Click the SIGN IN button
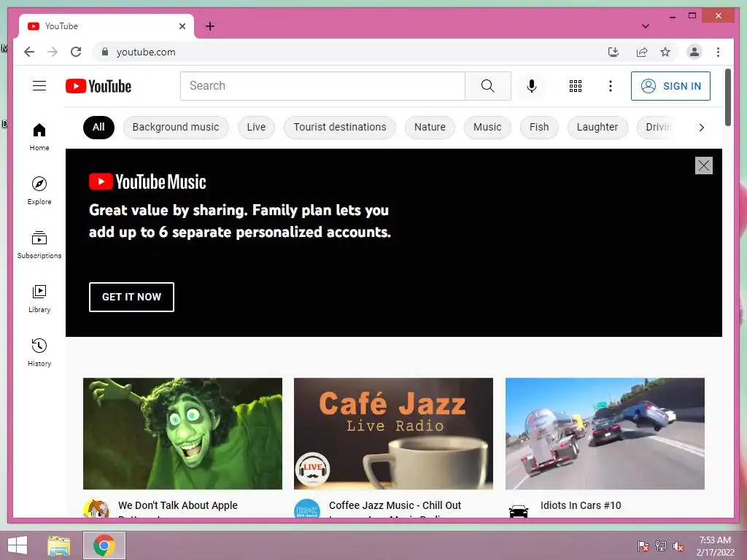The width and height of the screenshot is (747, 560). click(x=670, y=86)
